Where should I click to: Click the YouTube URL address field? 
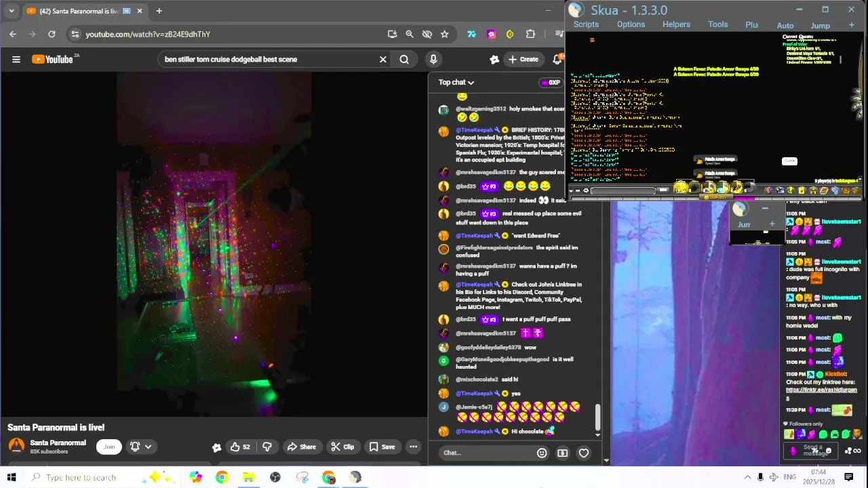click(231, 34)
